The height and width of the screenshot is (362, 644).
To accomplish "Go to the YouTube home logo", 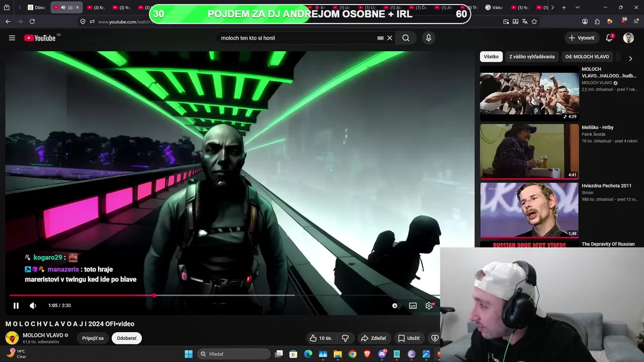I will (40, 38).
